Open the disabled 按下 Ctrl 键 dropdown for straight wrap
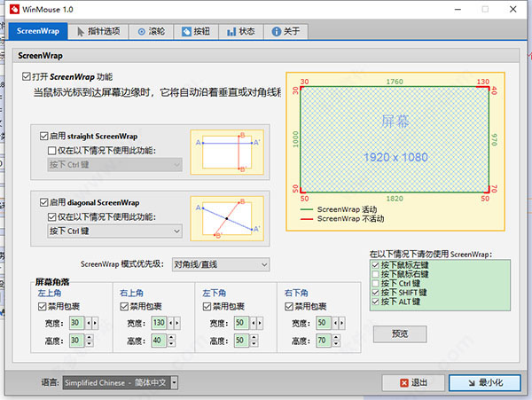The width and height of the screenshot is (532, 400). coord(114,165)
